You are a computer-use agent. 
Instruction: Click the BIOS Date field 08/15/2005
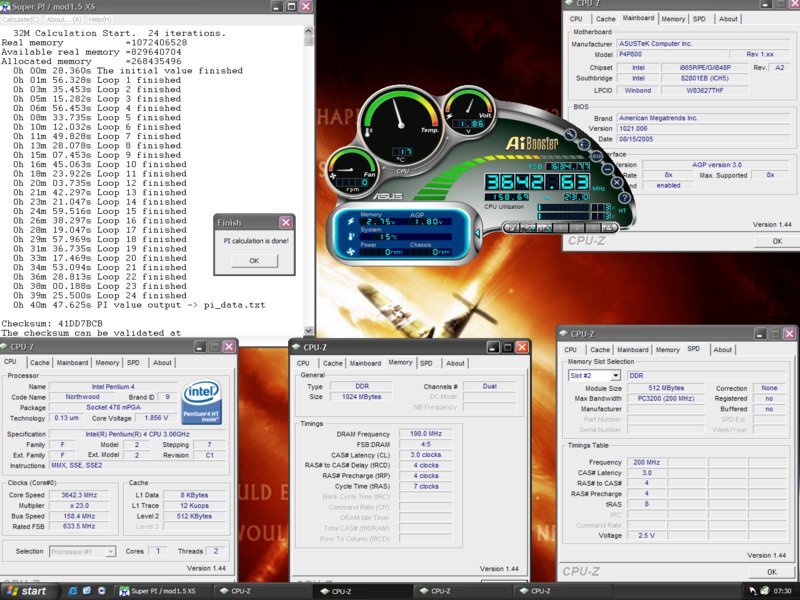(703, 139)
